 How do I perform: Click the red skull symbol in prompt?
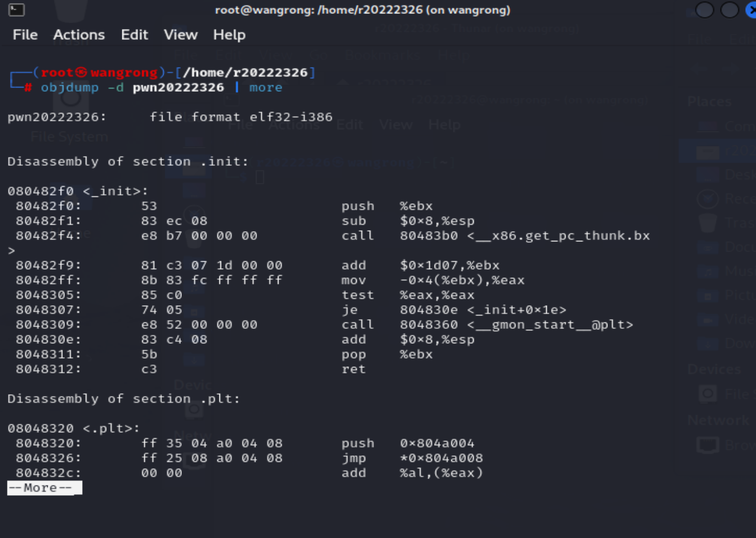81,72
